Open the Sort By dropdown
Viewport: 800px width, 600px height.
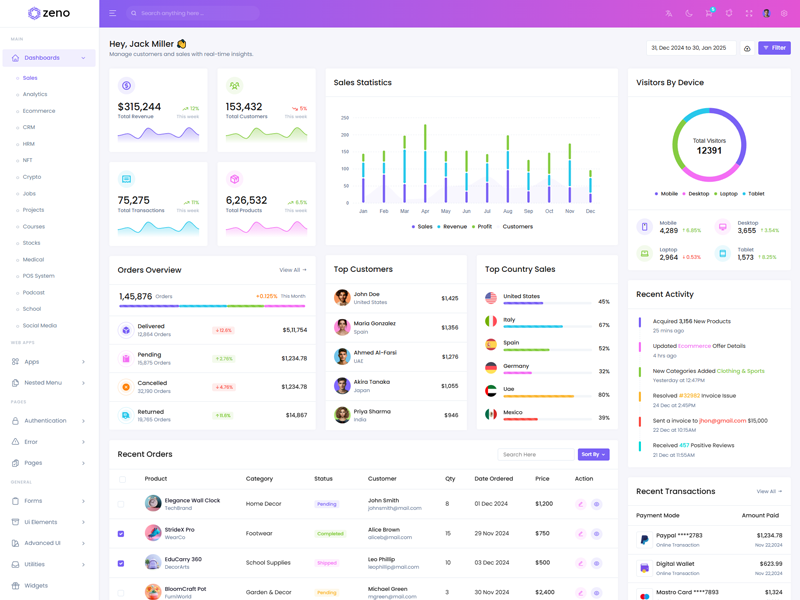[x=593, y=454]
